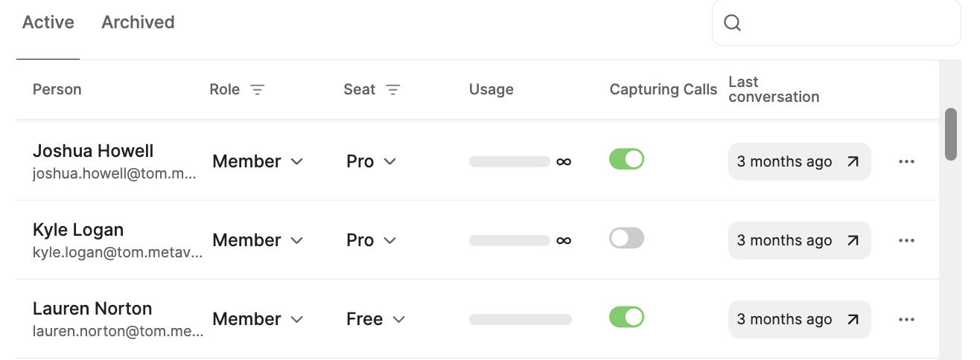Open more options for Lauren Norton

(x=906, y=319)
